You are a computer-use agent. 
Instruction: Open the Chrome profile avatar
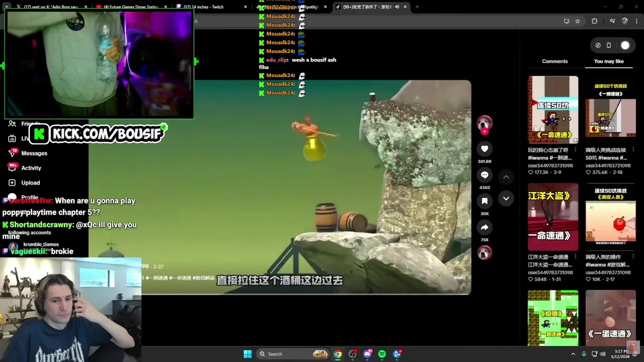(x=625, y=21)
